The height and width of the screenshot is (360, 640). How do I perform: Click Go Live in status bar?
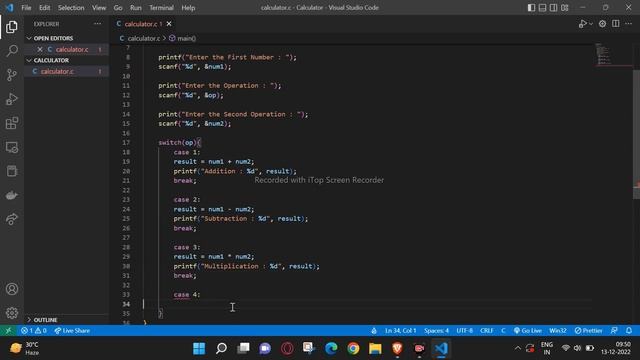528,331
